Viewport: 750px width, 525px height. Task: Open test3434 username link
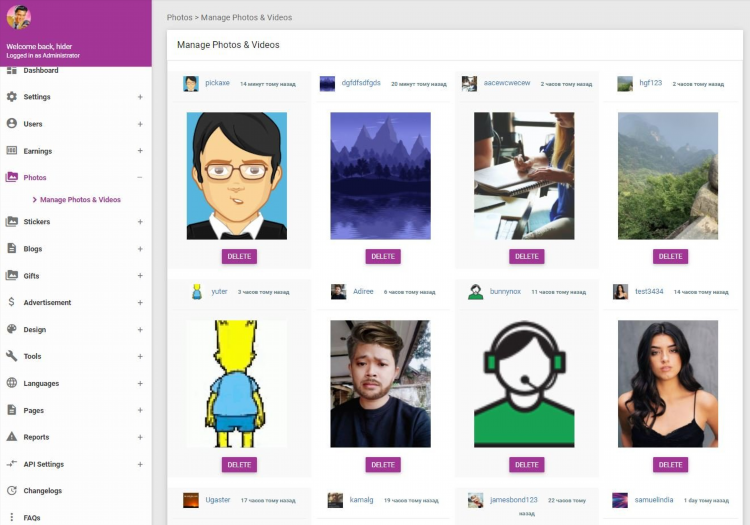[649, 291]
